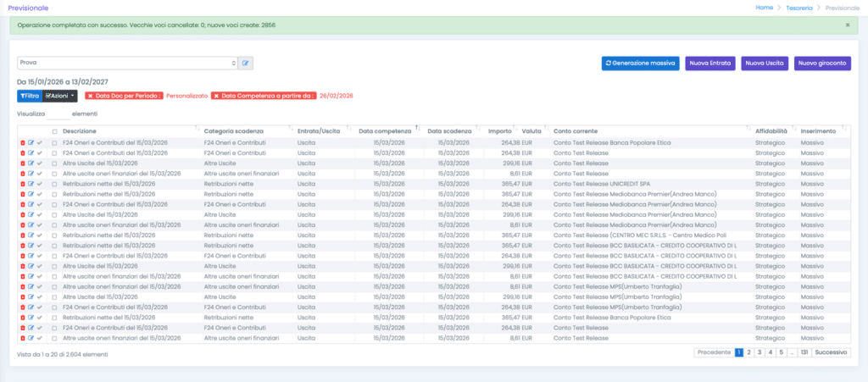Image resolution: width=868 pixels, height=382 pixels.
Task: Remove the Data Doc per Periodo filter
Action: [91, 97]
